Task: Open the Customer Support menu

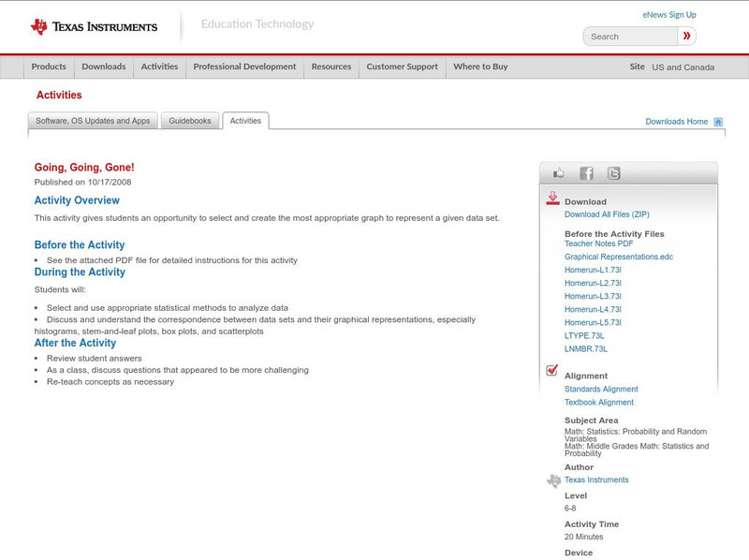Action: (403, 66)
